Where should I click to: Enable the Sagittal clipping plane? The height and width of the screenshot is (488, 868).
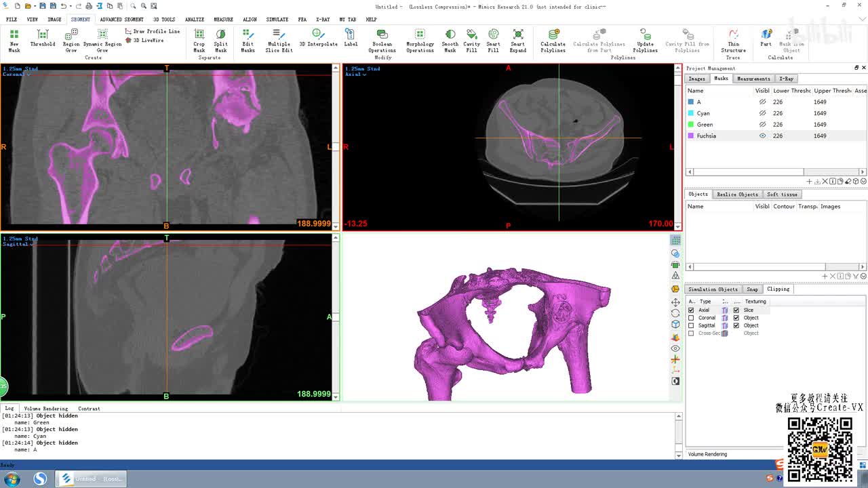(691, 325)
